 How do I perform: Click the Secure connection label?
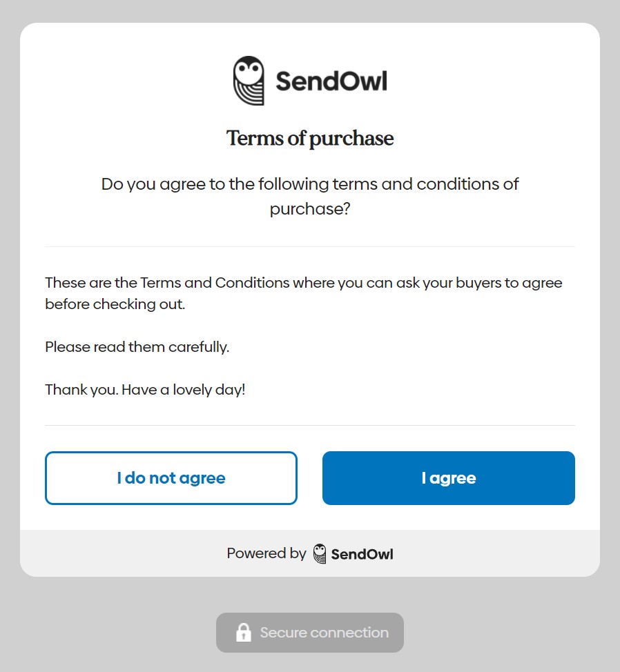[x=324, y=633]
